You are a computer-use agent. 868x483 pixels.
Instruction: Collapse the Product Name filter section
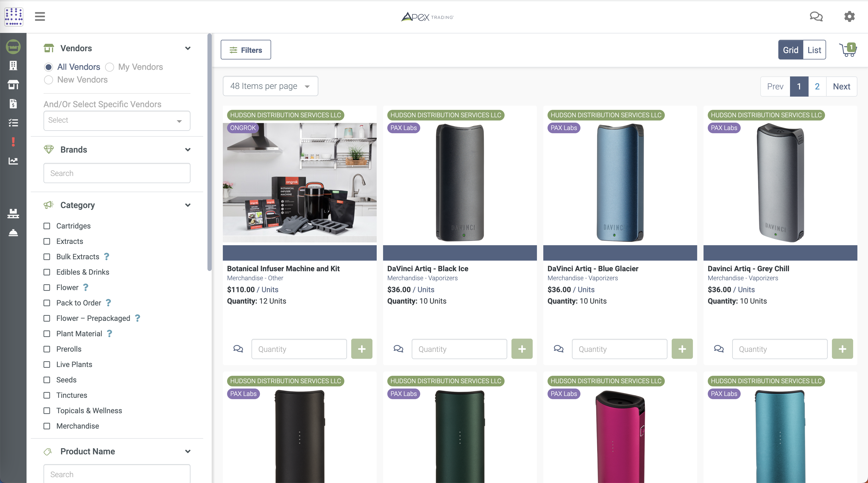(x=188, y=451)
